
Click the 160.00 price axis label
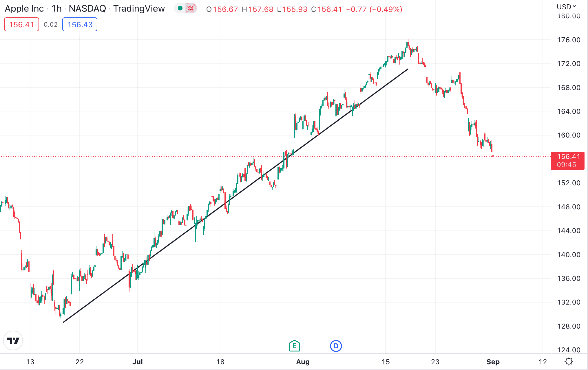click(569, 135)
